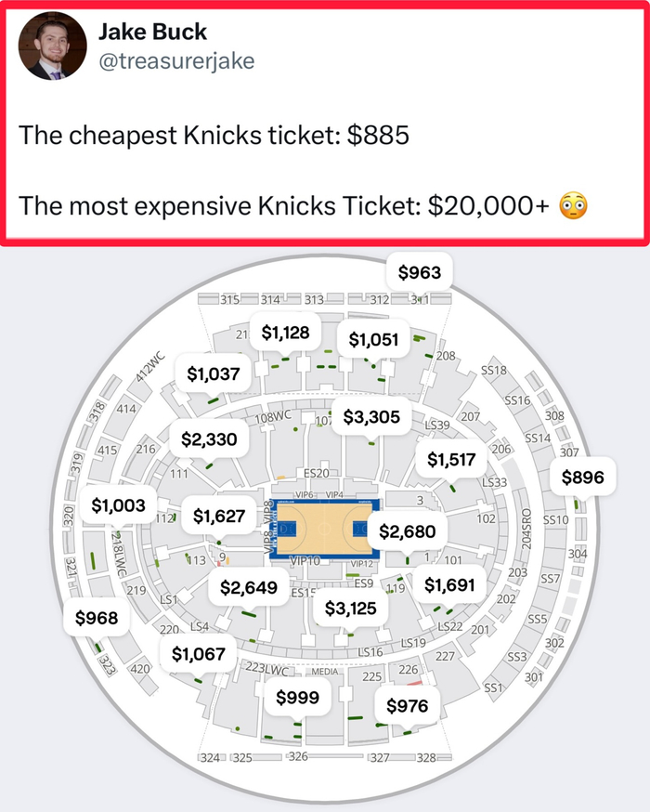Viewport: 650px width, 812px height.
Task: Open the @treasurerjake handle link
Action: pyautogui.click(x=175, y=60)
